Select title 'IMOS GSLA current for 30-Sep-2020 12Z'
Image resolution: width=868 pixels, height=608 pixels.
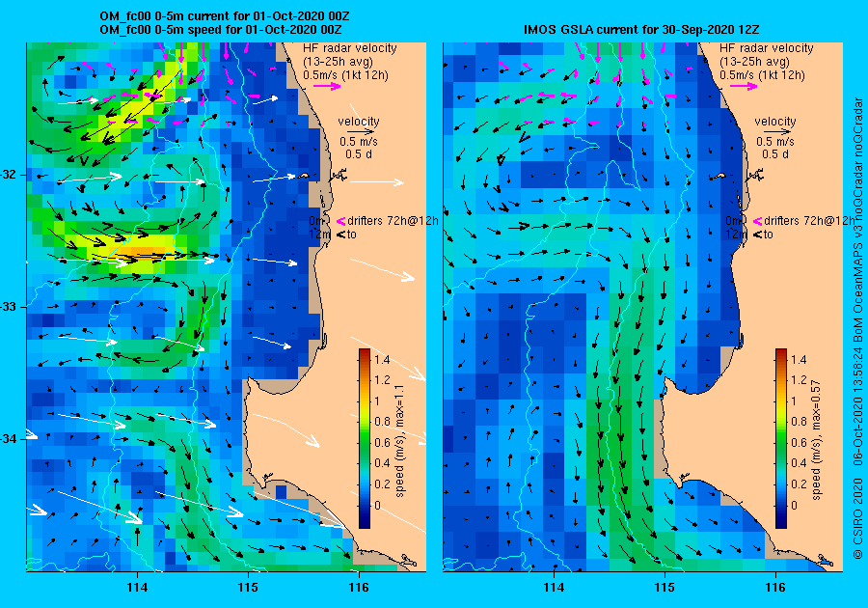pos(641,29)
